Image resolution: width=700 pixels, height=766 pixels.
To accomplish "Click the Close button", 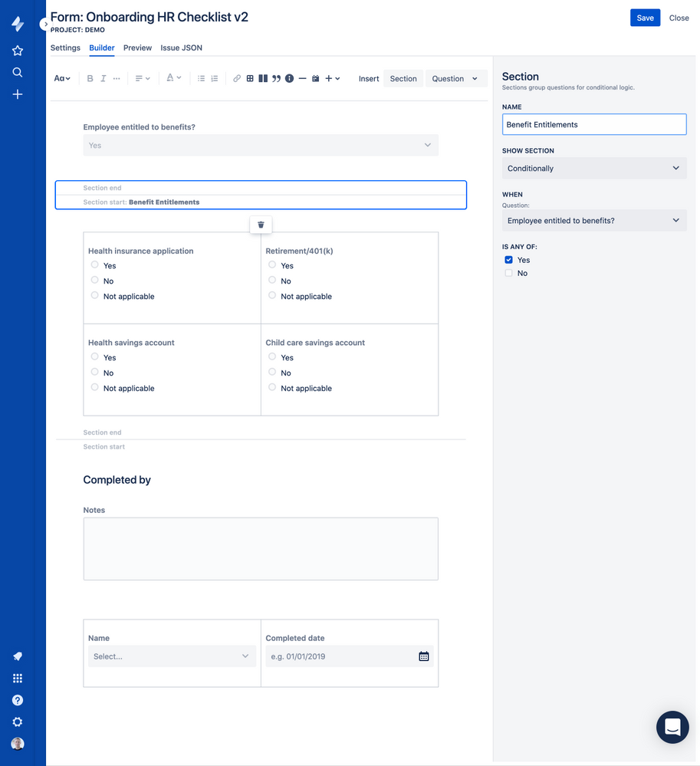I will pyautogui.click(x=679, y=18).
